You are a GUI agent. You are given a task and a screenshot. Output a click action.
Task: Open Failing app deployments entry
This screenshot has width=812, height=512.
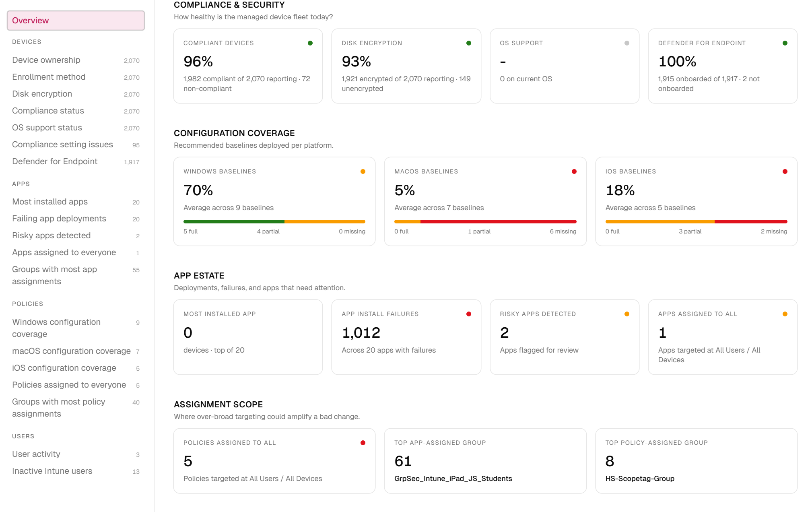76,219
